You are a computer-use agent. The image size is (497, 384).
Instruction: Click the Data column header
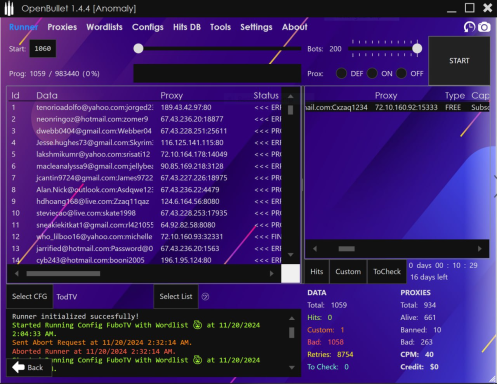click(x=47, y=96)
